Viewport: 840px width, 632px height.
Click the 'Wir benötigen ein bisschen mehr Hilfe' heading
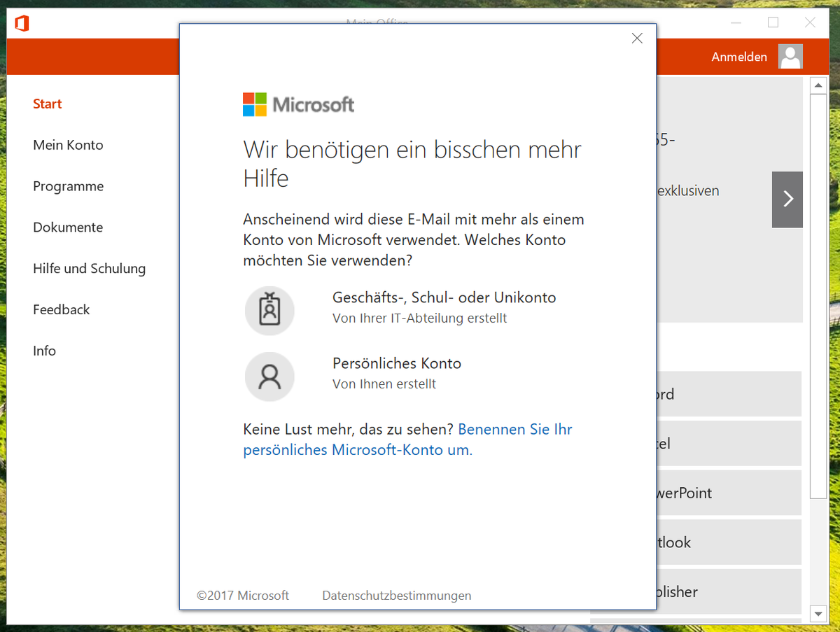pos(412,163)
